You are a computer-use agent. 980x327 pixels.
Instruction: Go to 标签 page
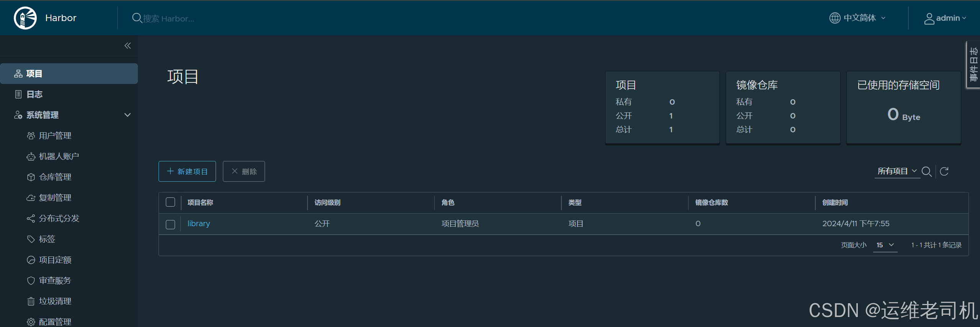(47, 239)
